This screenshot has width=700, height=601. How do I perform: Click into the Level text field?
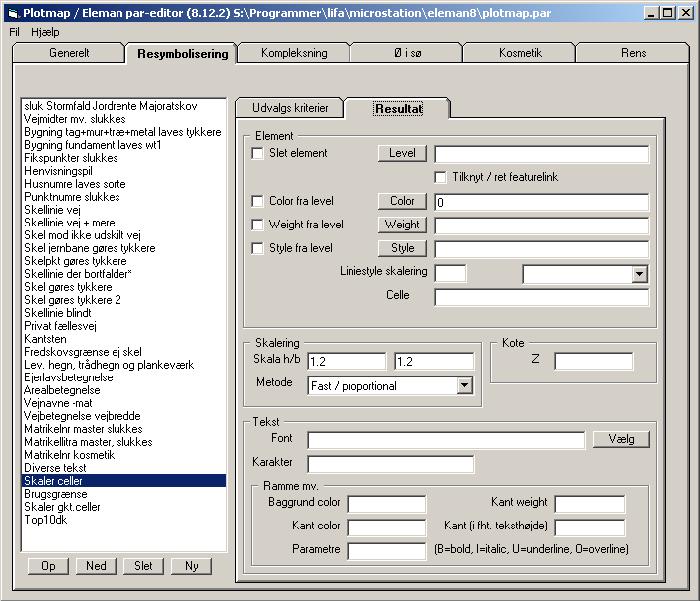(x=542, y=154)
